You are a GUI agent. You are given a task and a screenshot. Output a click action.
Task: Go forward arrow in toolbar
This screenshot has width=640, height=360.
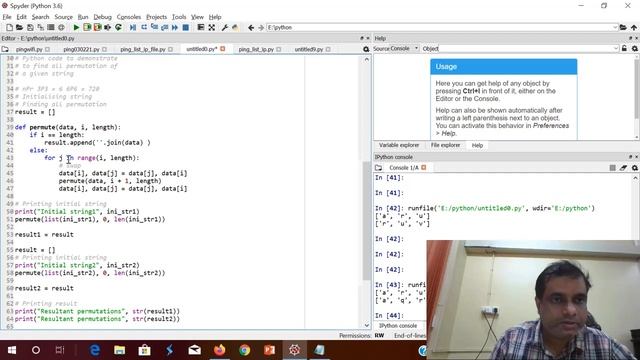[x=261, y=27]
